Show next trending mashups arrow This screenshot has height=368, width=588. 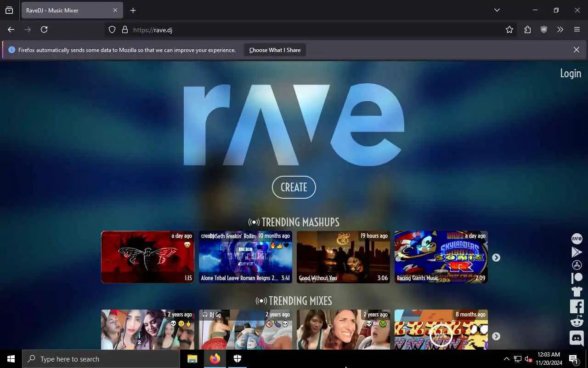pyautogui.click(x=496, y=258)
